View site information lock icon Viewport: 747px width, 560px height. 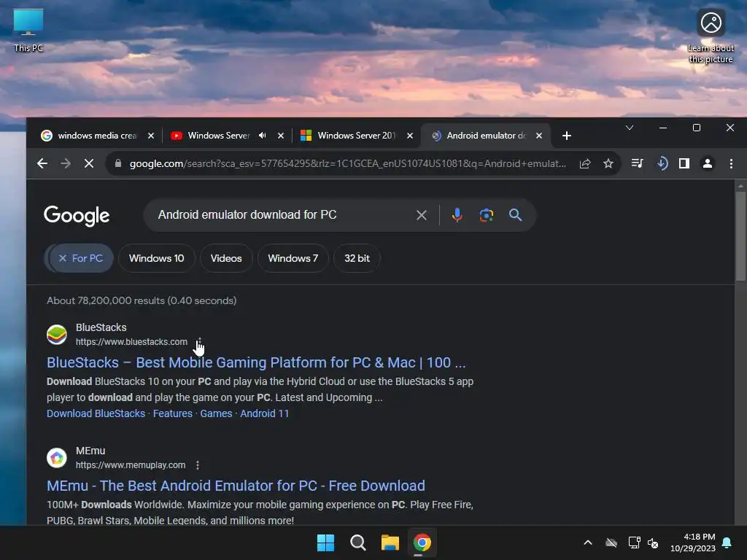118,163
